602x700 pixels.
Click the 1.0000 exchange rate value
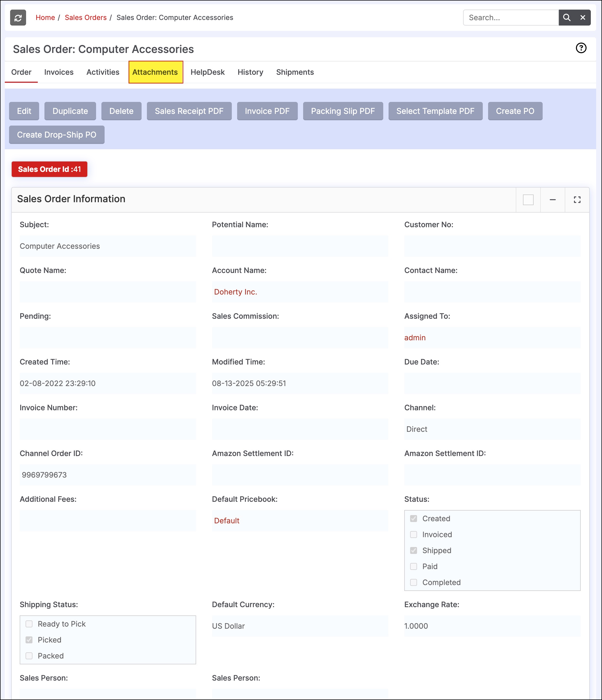tap(416, 626)
